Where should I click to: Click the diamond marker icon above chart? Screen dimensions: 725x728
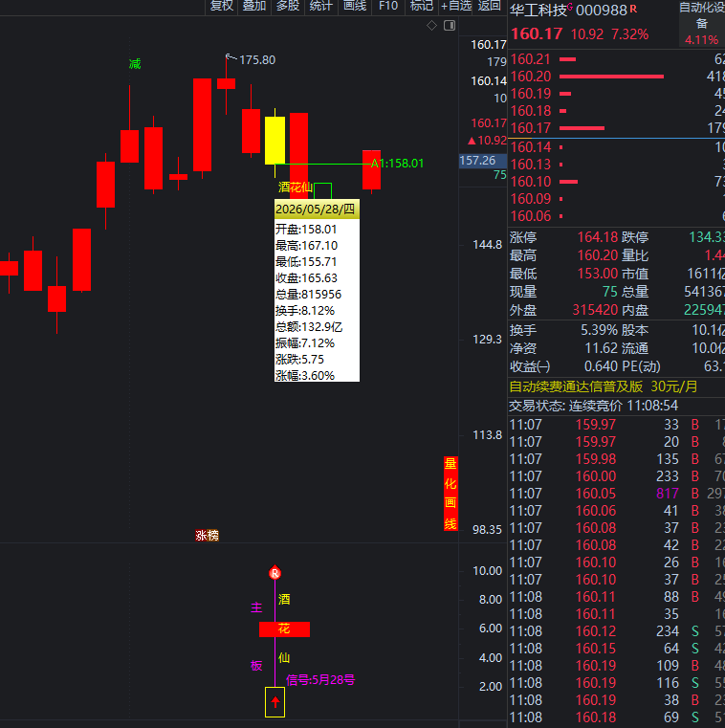tap(431, 26)
